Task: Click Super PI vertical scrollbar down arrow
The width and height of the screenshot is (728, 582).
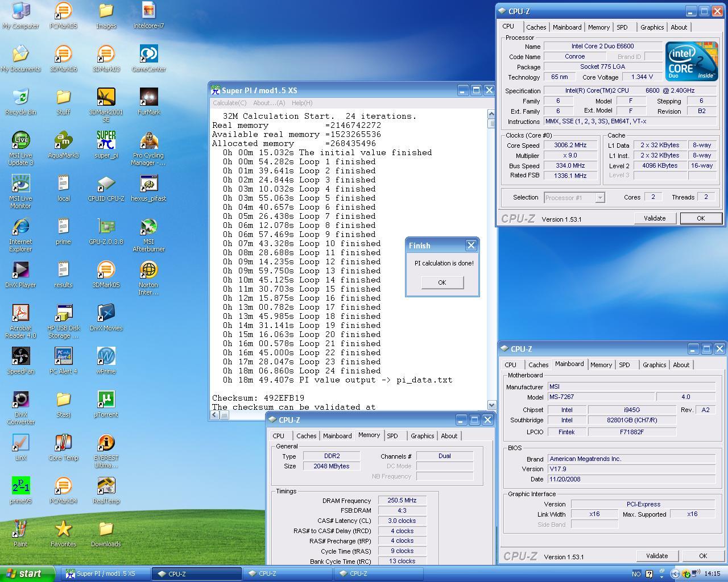Action: pyautogui.click(x=491, y=405)
